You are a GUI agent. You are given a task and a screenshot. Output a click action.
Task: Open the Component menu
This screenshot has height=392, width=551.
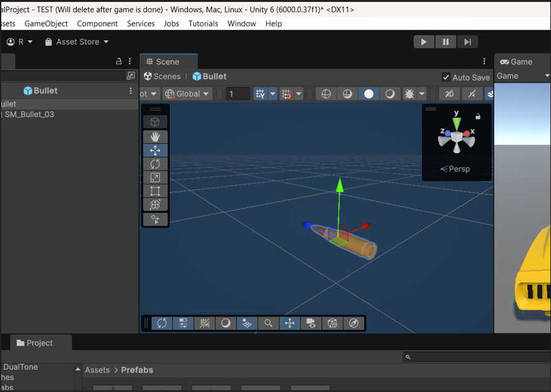[97, 24]
